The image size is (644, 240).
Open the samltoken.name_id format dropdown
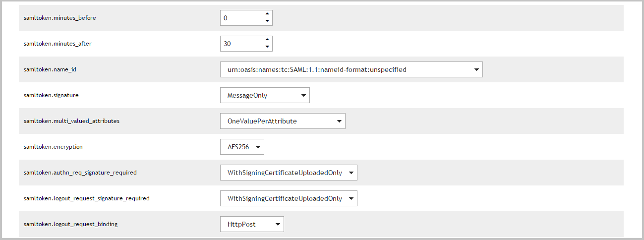click(x=351, y=69)
